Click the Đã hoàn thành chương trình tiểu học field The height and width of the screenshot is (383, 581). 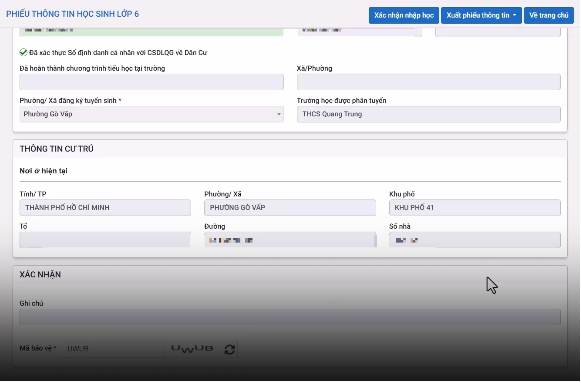click(x=152, y=82)
